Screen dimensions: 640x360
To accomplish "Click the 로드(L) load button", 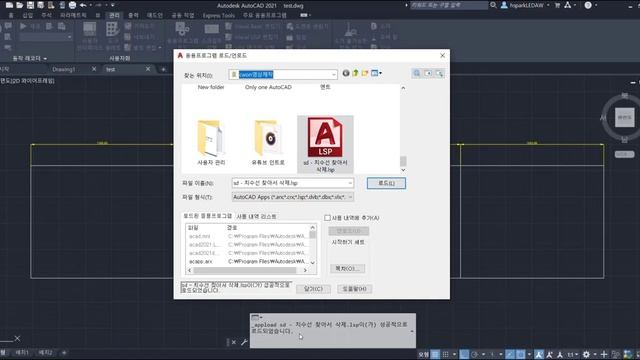I will tap(386, 183).
